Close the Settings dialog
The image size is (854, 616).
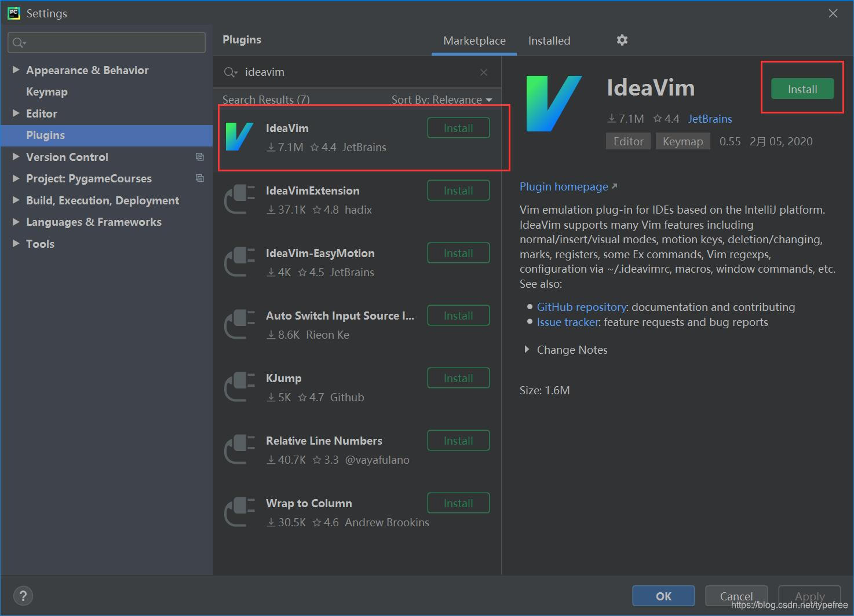pos(833,13)
